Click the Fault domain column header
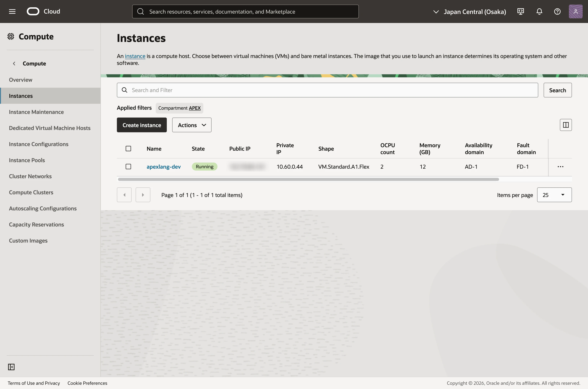 click(526, 149)
